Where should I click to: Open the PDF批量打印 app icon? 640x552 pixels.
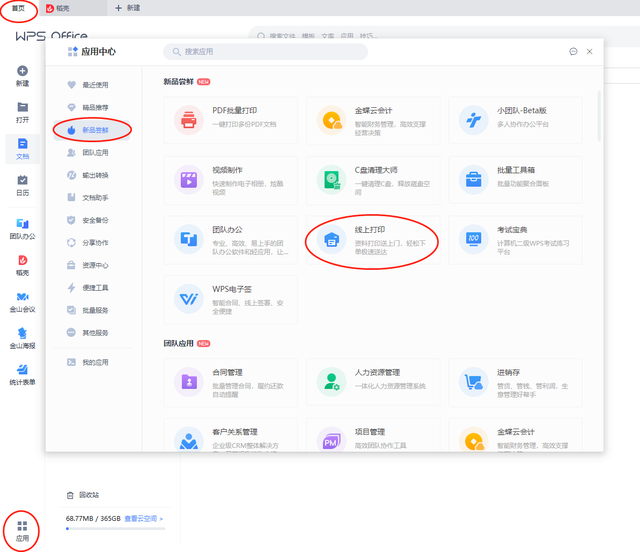[188, 120]
